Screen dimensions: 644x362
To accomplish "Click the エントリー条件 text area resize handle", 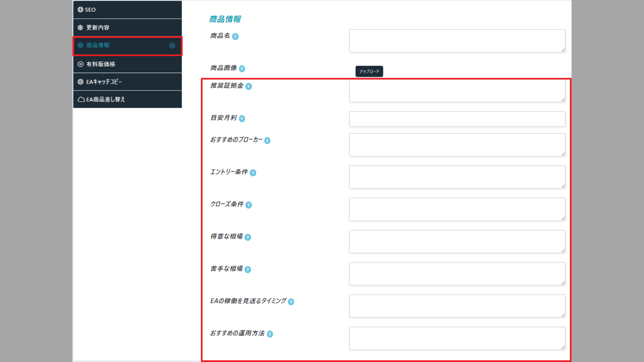I will pyautogui.click(x=563, y=186).
